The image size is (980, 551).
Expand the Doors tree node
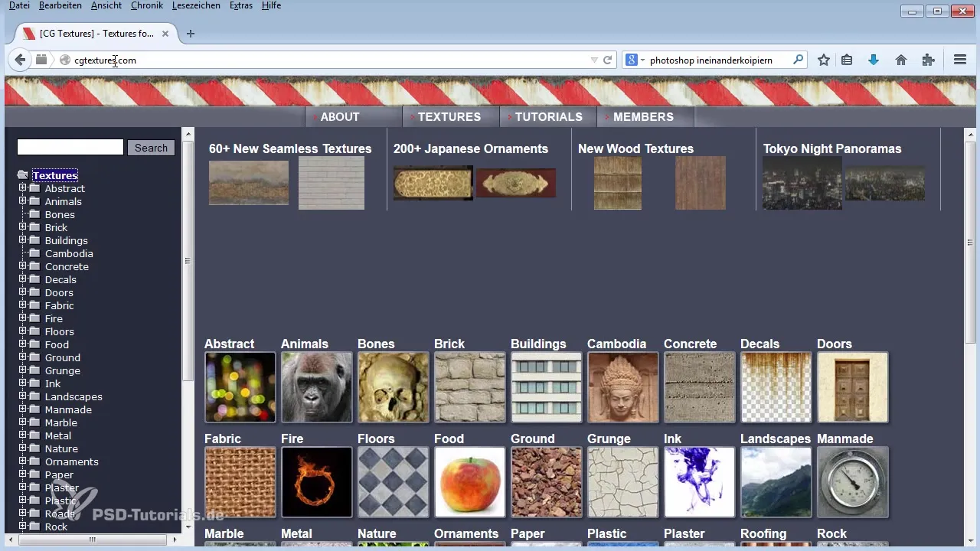(x=22, y=292)
